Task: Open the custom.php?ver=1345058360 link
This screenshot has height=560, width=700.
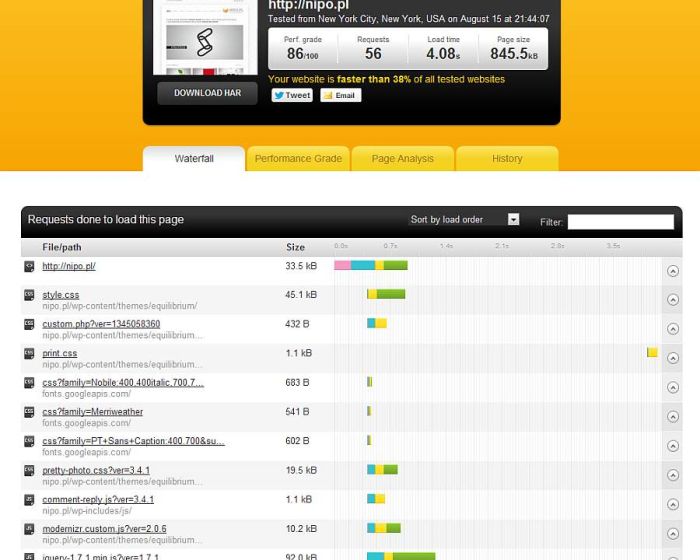Action: (101, 324)
